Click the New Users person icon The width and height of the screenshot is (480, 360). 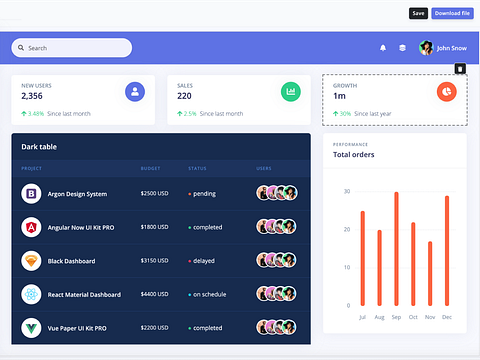(135, 92)
